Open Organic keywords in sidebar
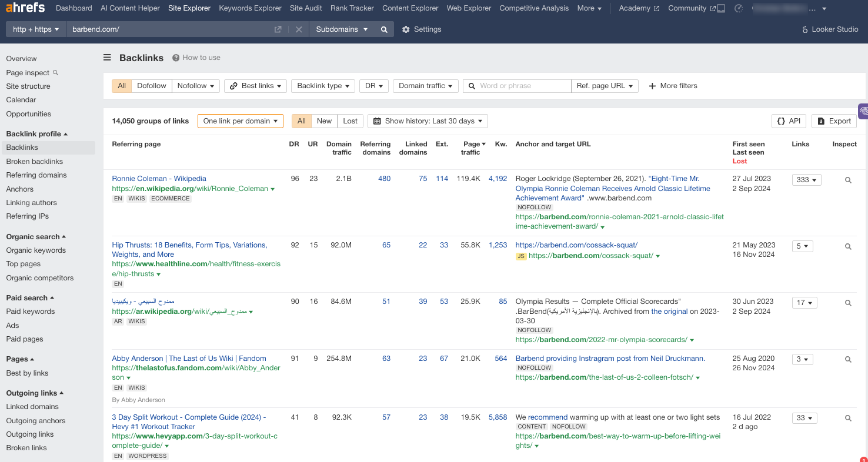This screenshot has width=868, height=462. (36, 250)
